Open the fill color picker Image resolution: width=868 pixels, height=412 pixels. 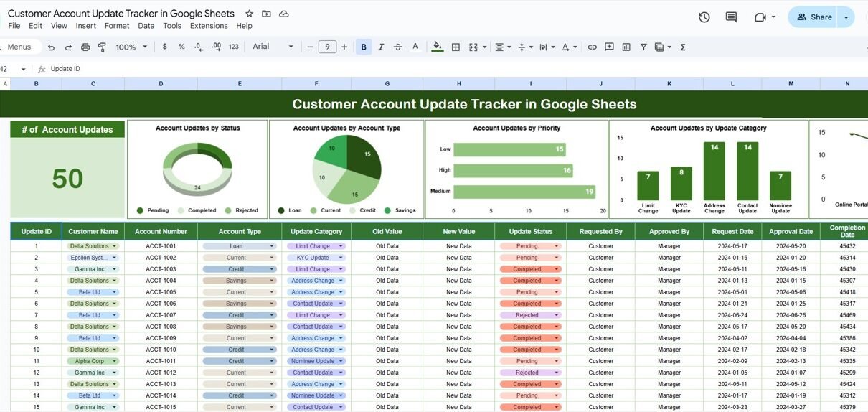pos(437,47)
